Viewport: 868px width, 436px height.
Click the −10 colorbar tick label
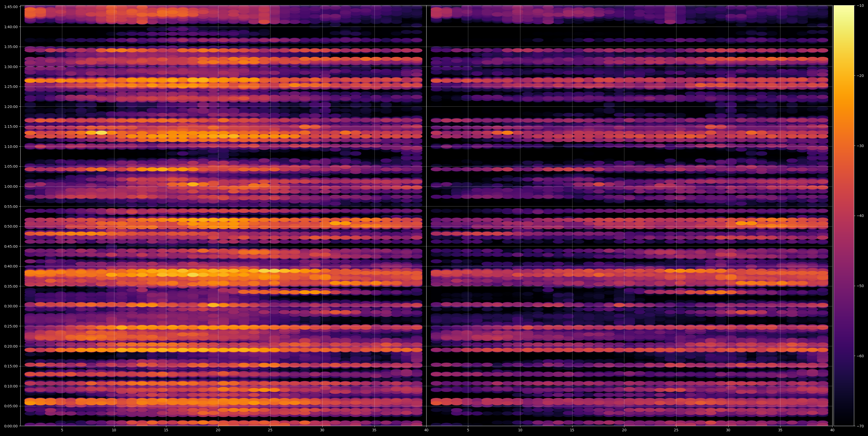coord(860,5)
